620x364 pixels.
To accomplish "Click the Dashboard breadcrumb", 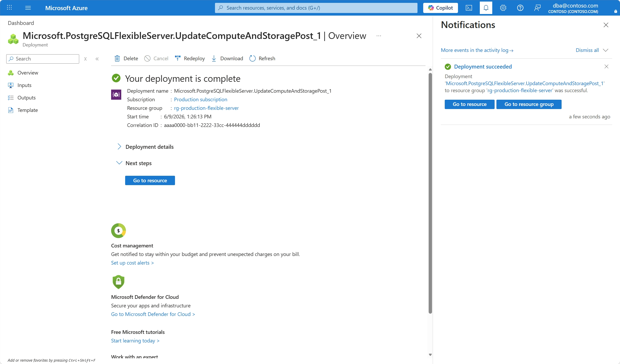I will (21, 23).
